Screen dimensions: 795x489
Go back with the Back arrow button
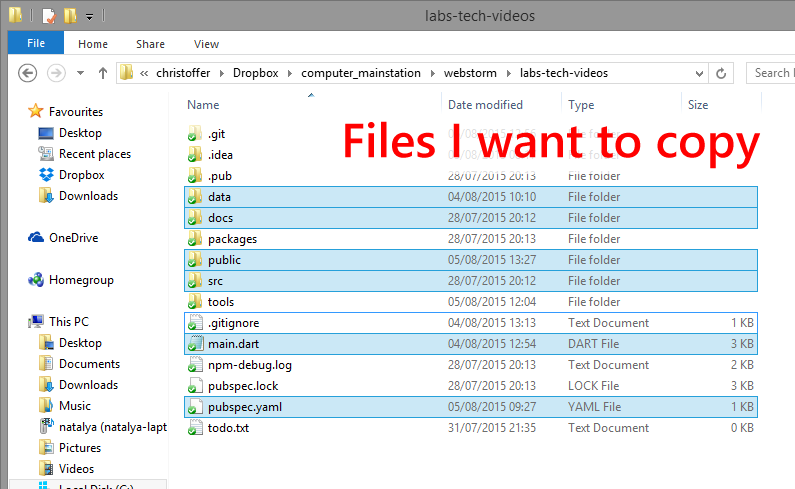pos(27,73)
